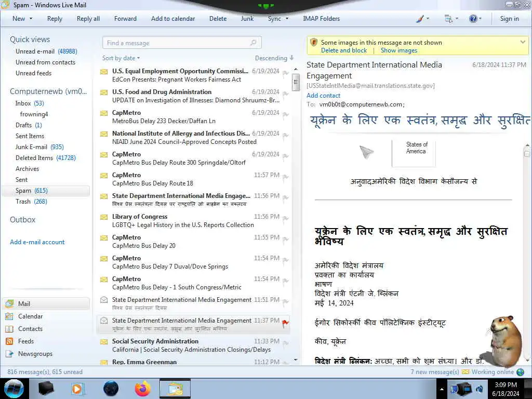Click reading pane scroll up arrow
Image resolution: width=532 pixels, height=399 pixels.
click(x=527, y=145)
